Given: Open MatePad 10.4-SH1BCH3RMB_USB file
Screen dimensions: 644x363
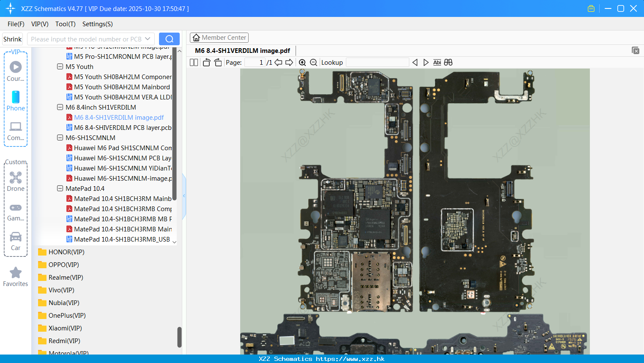Looking at the screenshot, I should pos(118,239).
